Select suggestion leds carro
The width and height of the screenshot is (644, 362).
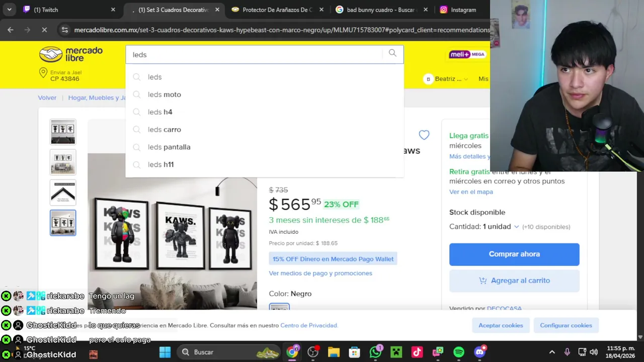pyautogui.click(x=265, y=130)
